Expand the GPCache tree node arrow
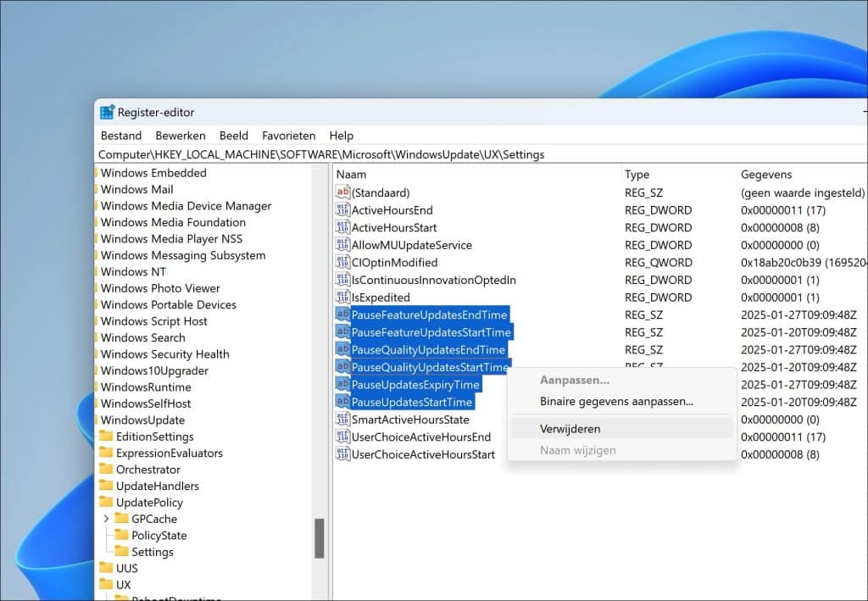Viewport: 868px width, 601px height. 106,519
